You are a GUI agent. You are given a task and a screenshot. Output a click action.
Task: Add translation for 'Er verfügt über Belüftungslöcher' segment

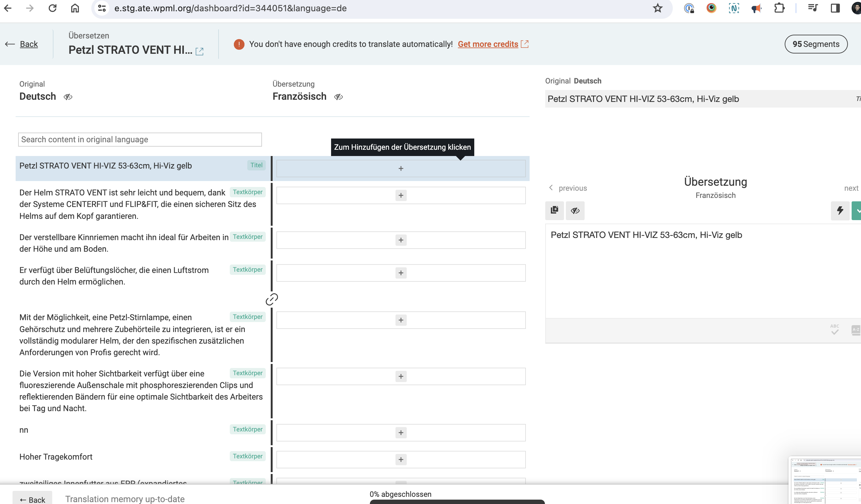pyautogui.click(x=401, y=273)
